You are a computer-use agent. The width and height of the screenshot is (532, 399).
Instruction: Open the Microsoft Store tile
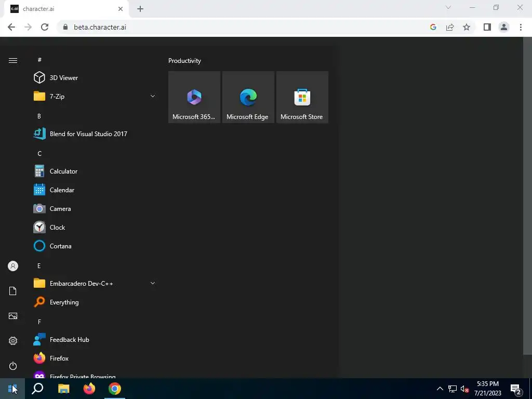[302, 97]
